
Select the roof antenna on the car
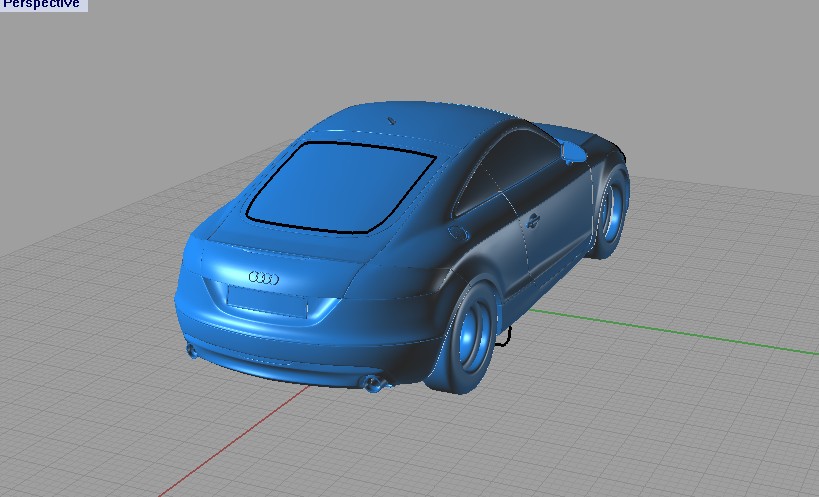(x=391, y=121)
